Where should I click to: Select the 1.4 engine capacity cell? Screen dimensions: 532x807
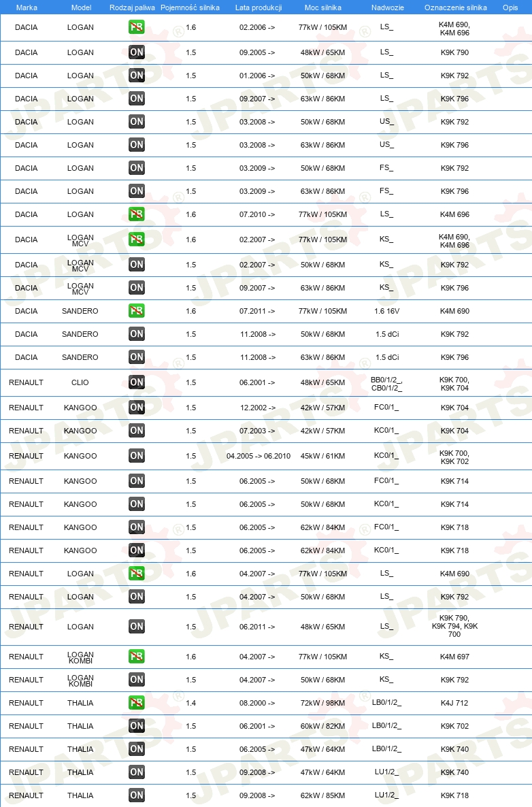(x=191, y=702)
